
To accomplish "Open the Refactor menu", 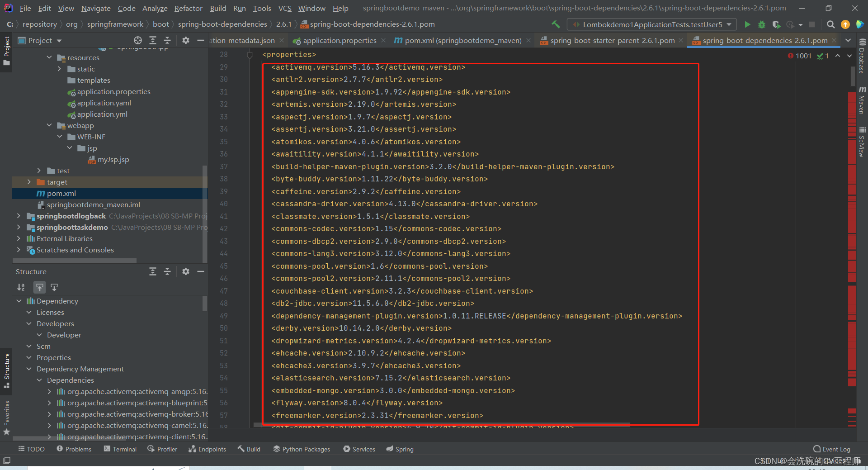I will [x=189, y=8].
